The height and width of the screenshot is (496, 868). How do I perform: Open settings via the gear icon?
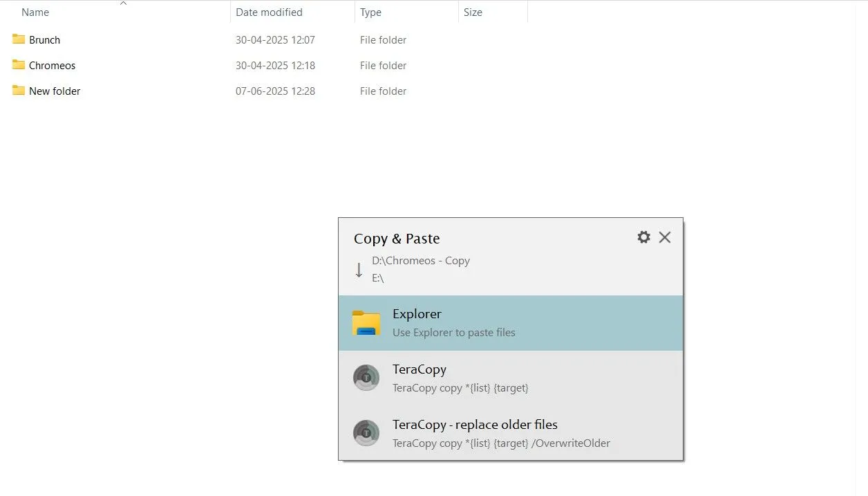point(643,237)
